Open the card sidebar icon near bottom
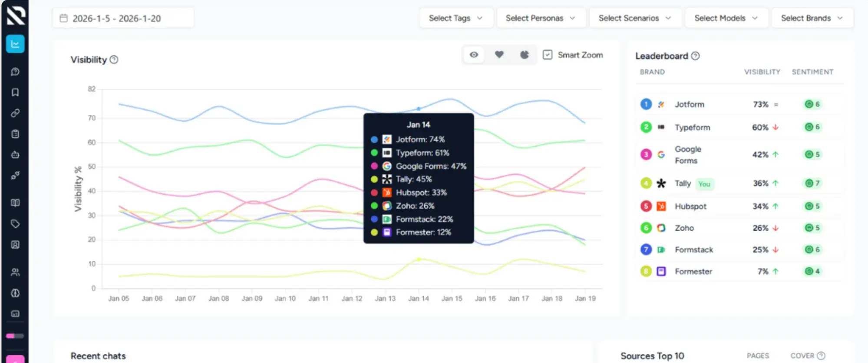Image resolution: width=868 pixels, height=363 pixels. pyautogui.click(x=15, y=314)
